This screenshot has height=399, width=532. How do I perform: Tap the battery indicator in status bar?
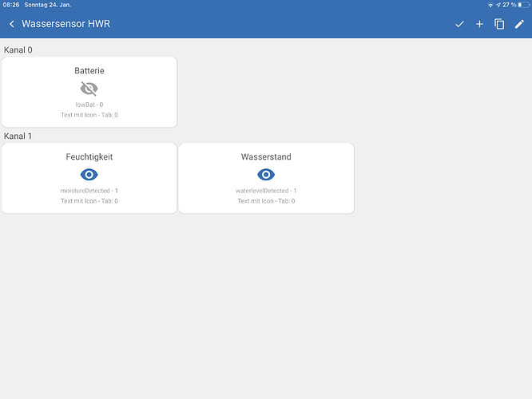(x=523, y=5)
